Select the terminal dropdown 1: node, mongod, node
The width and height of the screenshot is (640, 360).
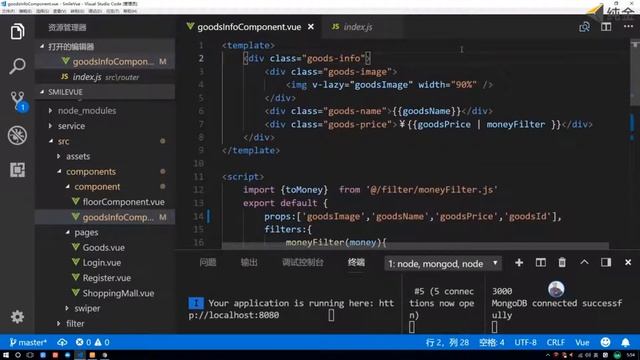pyautogui.click(x=443, y=264)
